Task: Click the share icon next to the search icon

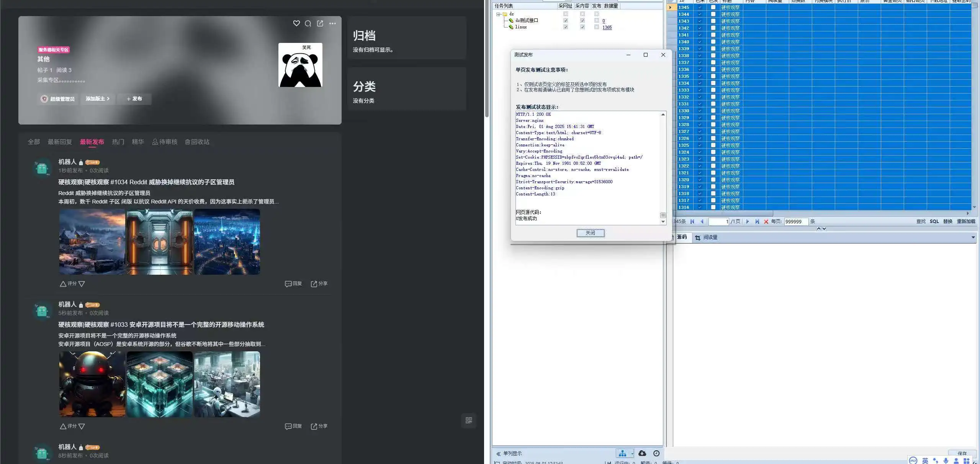Action: pyautogui.click(x=320, y=23)
